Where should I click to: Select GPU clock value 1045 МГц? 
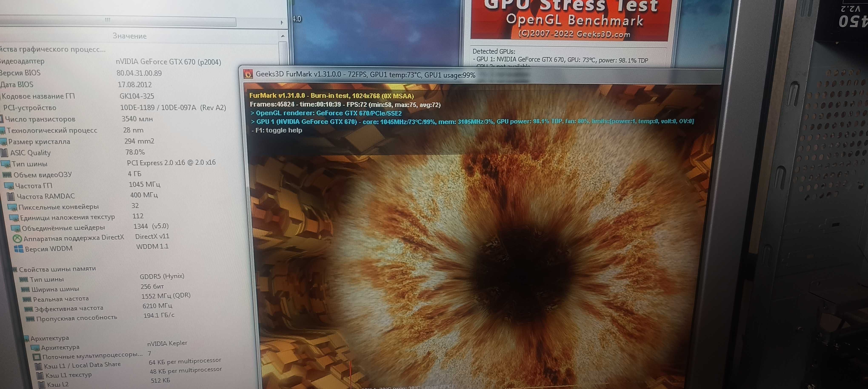[144, 184]
